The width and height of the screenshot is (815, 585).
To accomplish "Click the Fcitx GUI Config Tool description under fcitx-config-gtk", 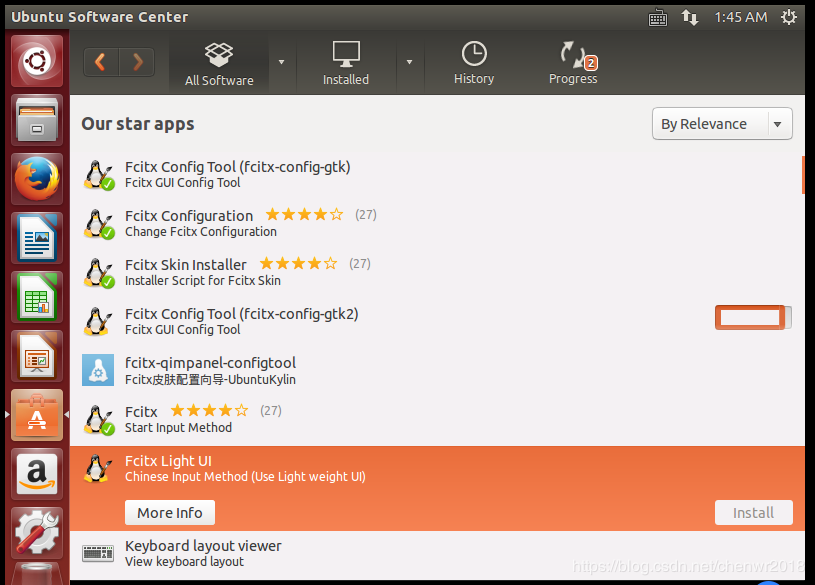I will tap(182, 183).
